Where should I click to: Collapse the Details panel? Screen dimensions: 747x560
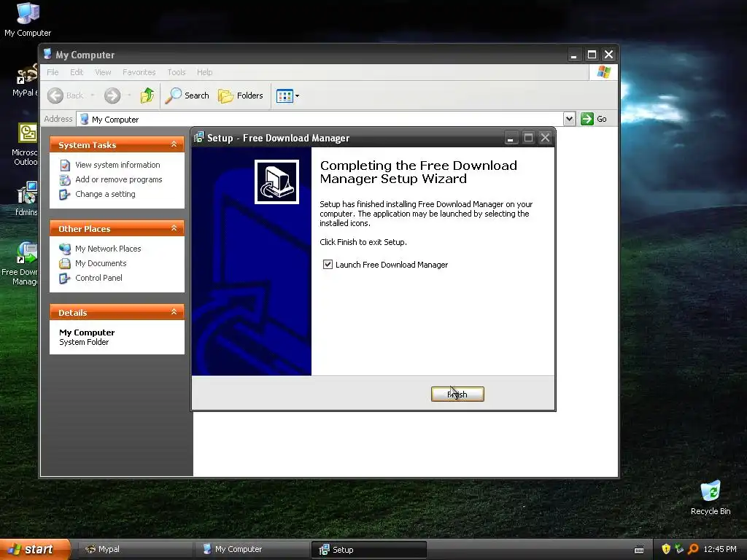(174, 312)
